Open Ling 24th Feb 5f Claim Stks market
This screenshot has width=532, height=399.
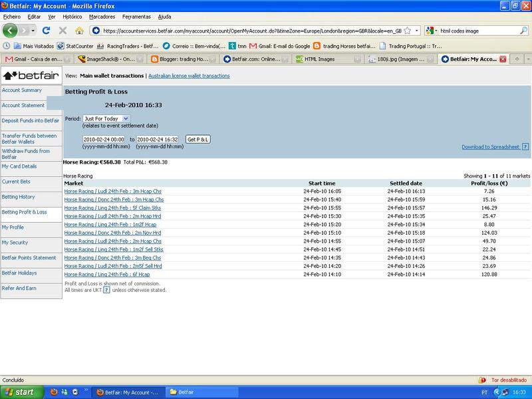(x=112, y=208)
